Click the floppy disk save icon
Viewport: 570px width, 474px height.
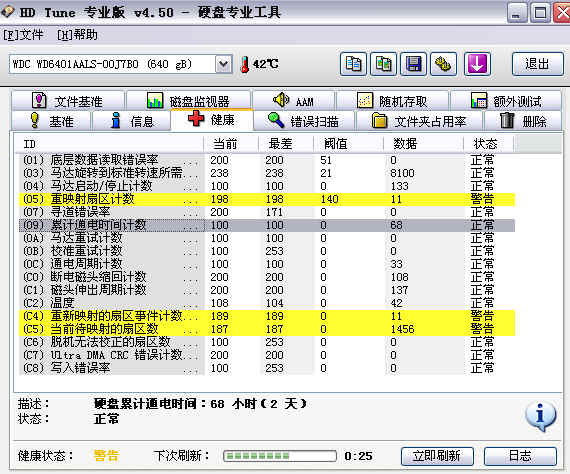(x=413, y=64)
